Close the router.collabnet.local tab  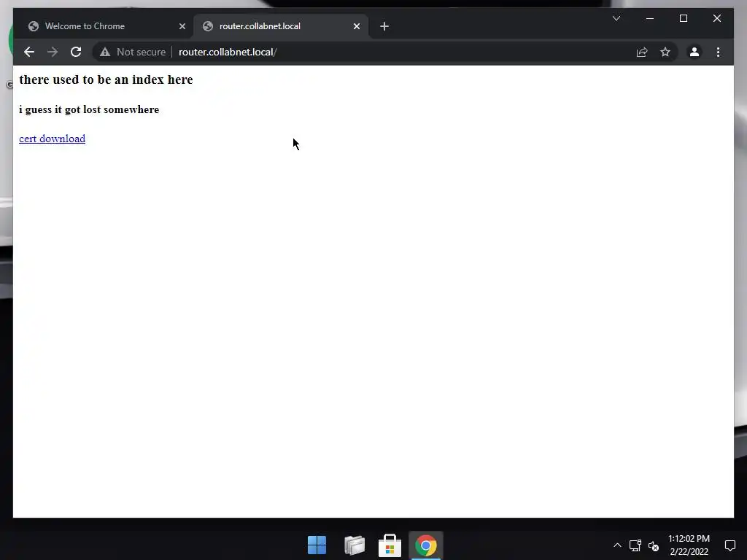[x=356, y=26]
